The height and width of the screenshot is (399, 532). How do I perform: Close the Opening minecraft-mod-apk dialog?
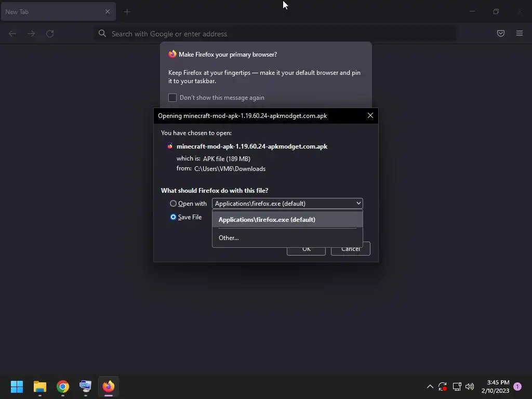pyautogui.click(x=370, y=116)
